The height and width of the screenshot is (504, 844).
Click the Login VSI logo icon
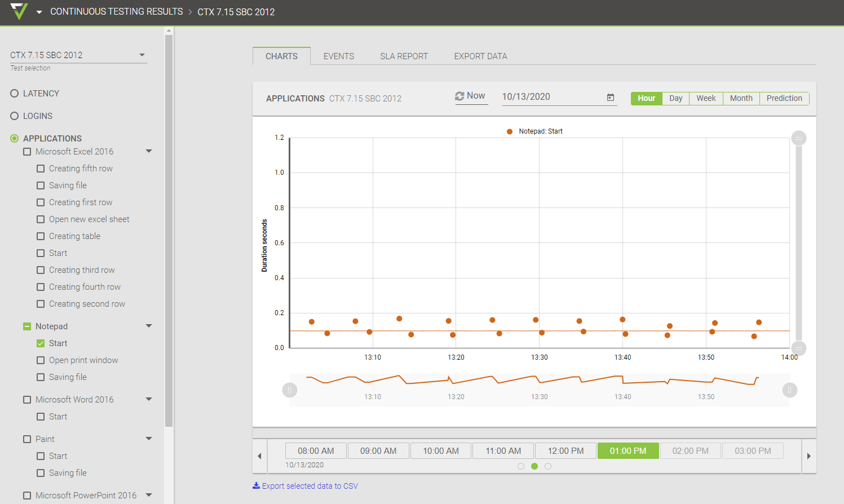pyautogui.click(x=19, y=11)
